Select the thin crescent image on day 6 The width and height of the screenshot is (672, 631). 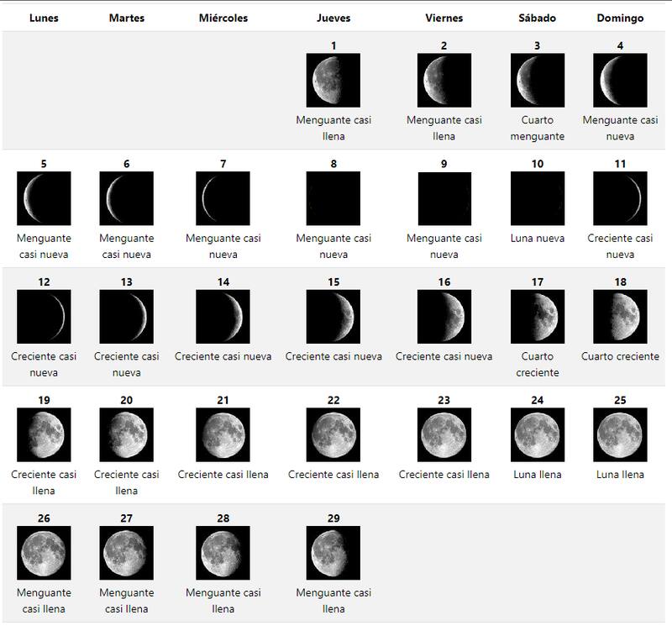[x=126, y=198]
